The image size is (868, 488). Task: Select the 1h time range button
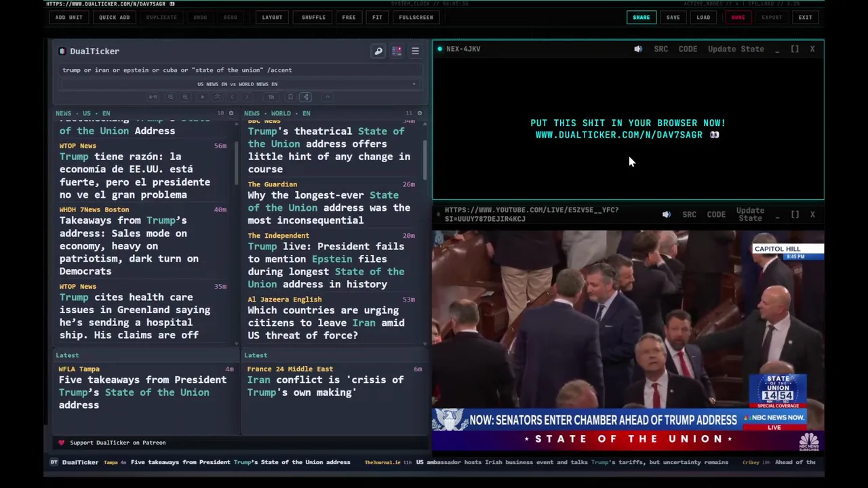pos(271,97)
